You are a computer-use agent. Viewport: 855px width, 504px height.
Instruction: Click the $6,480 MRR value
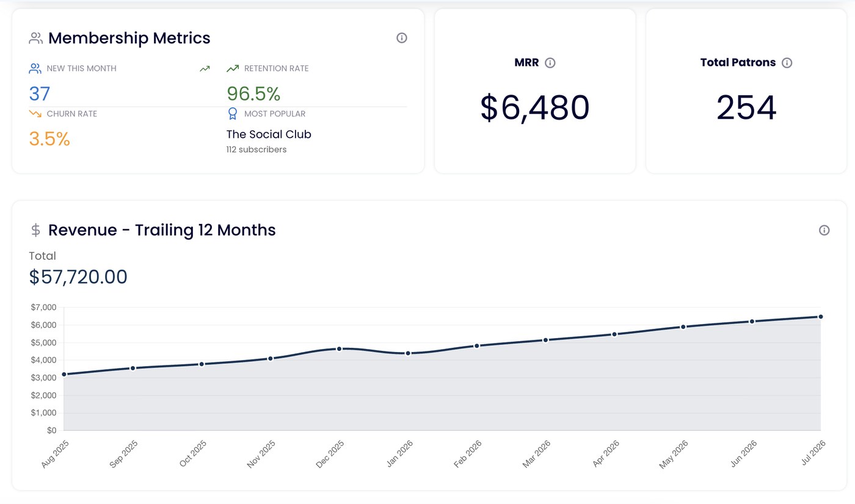click(x=535, y=108)
